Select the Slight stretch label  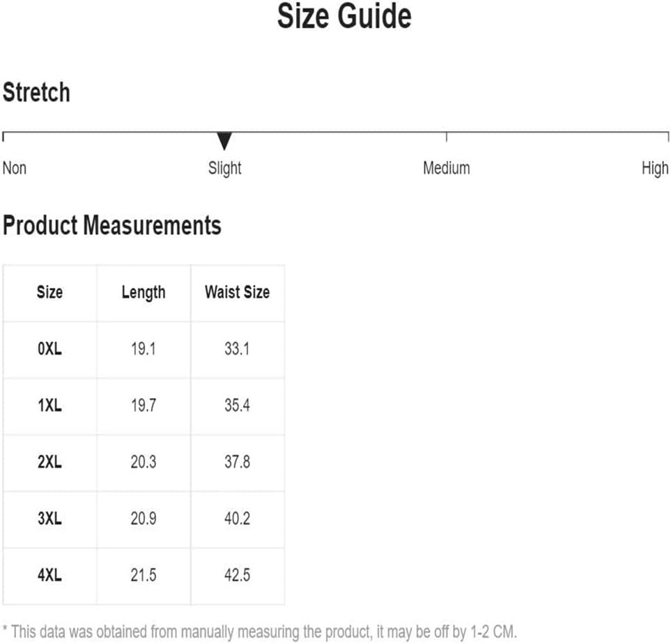click(x=224, y=169)
